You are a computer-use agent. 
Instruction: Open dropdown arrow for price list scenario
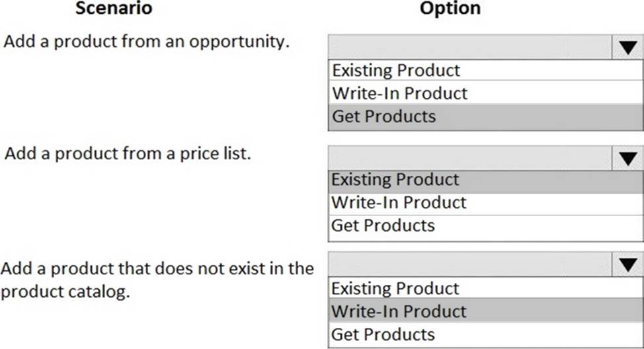627,158
